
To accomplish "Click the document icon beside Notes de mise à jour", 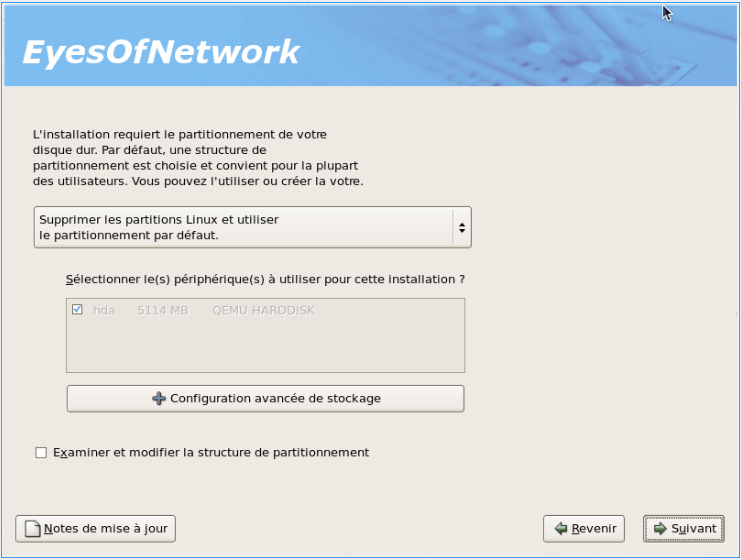I will click(32, 528).
